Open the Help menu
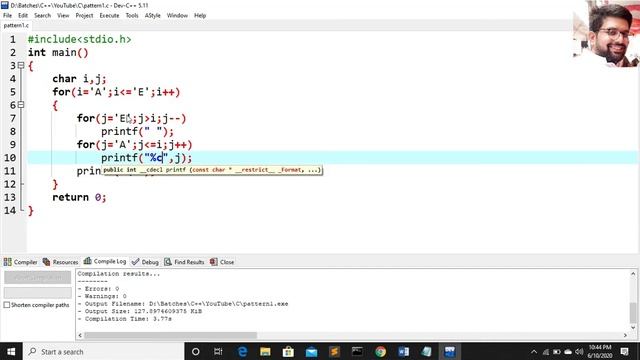640x360 pixels. pos(200,16)
